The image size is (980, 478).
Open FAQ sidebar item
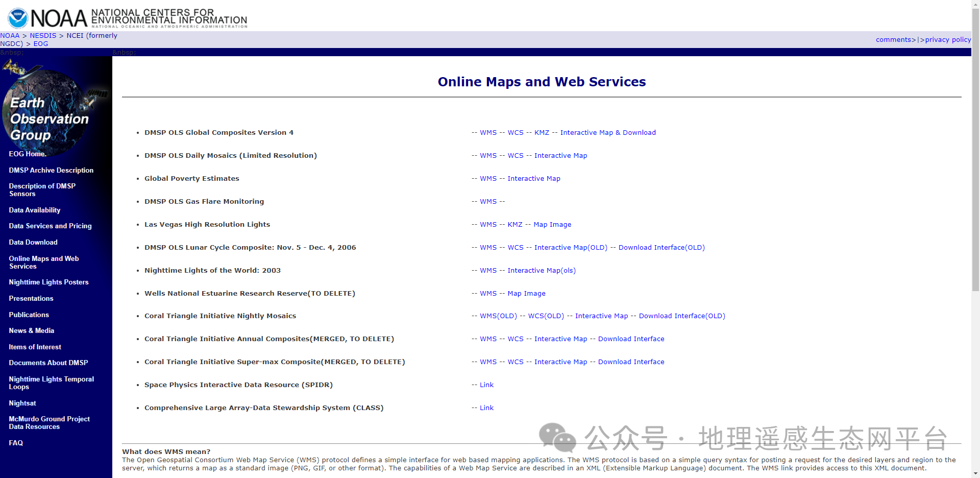tap(16, 443)
